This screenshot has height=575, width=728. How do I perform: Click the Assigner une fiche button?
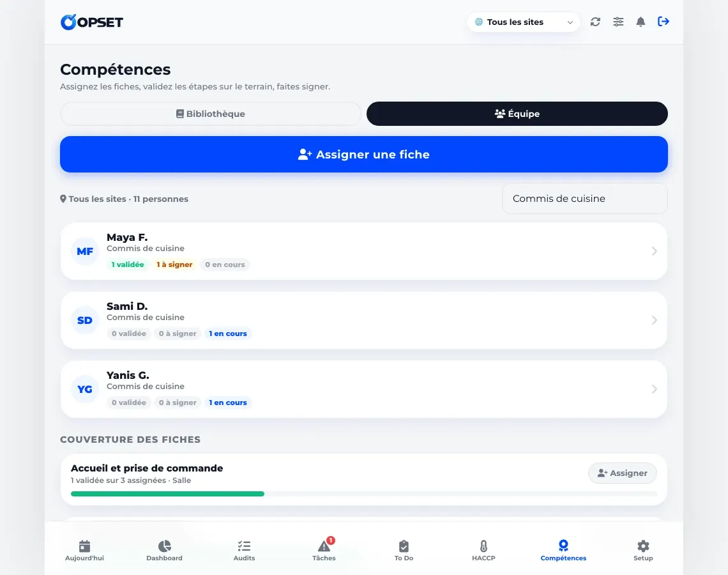click(x=364, y=154)
